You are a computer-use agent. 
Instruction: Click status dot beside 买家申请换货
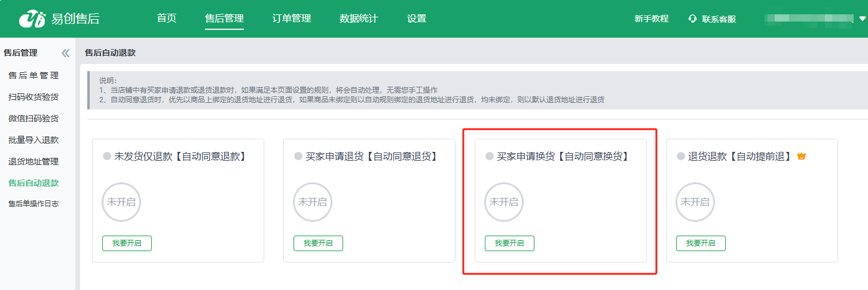click(490, 157)
